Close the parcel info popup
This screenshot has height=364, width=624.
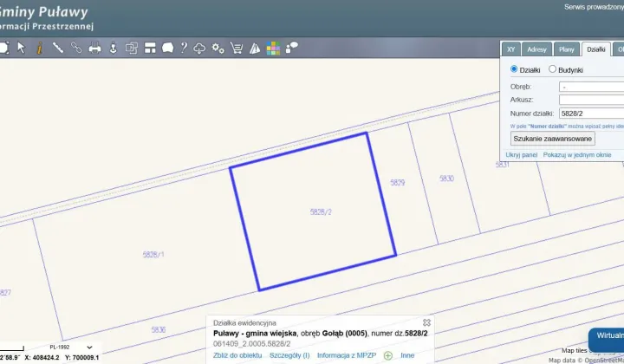[426, 322]
